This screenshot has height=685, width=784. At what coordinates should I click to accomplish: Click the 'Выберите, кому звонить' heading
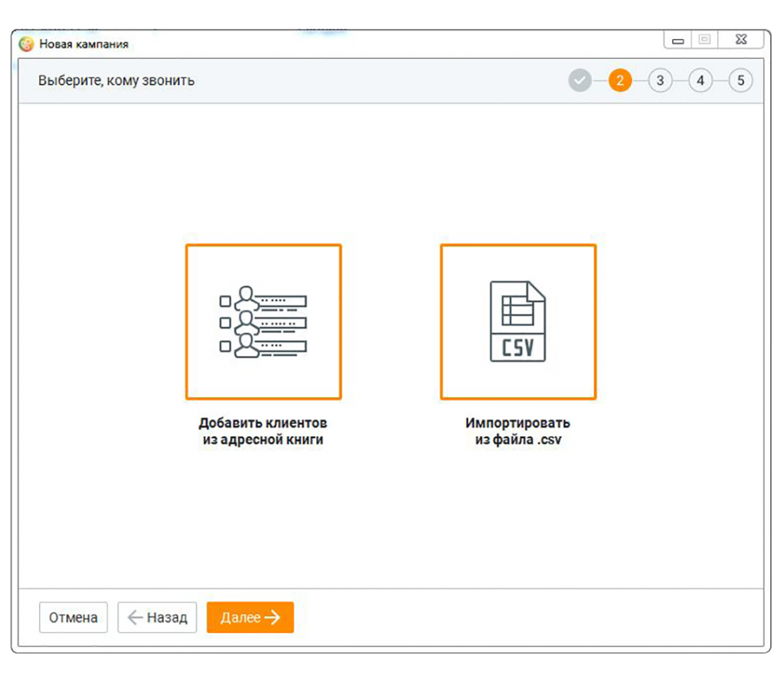coord(116,80)
